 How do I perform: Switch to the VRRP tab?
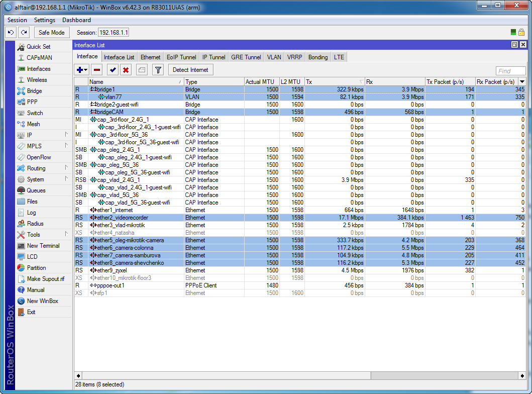pyautogui.click(x=294, y=57)
